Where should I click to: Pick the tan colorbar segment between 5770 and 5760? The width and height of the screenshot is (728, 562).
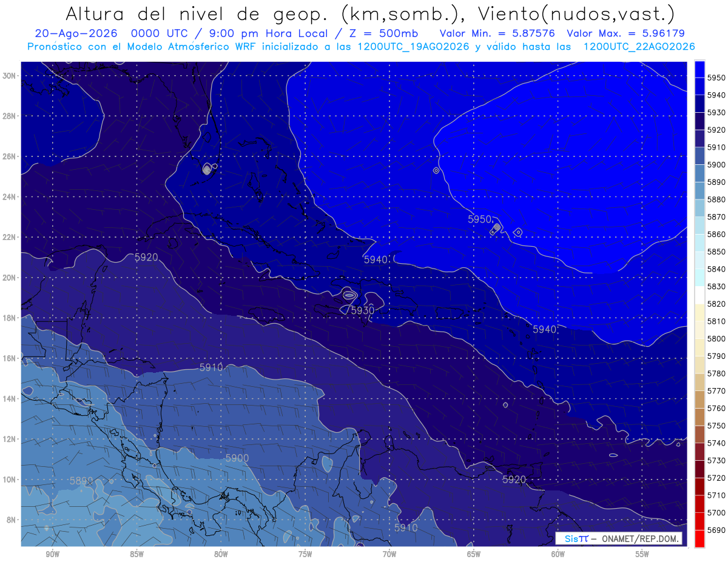[699, 400]
